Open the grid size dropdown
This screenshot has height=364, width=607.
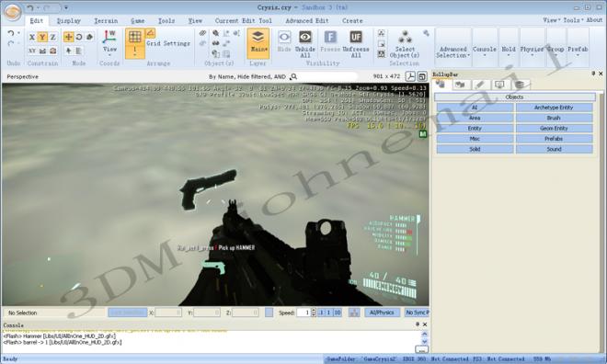point(134,51)
